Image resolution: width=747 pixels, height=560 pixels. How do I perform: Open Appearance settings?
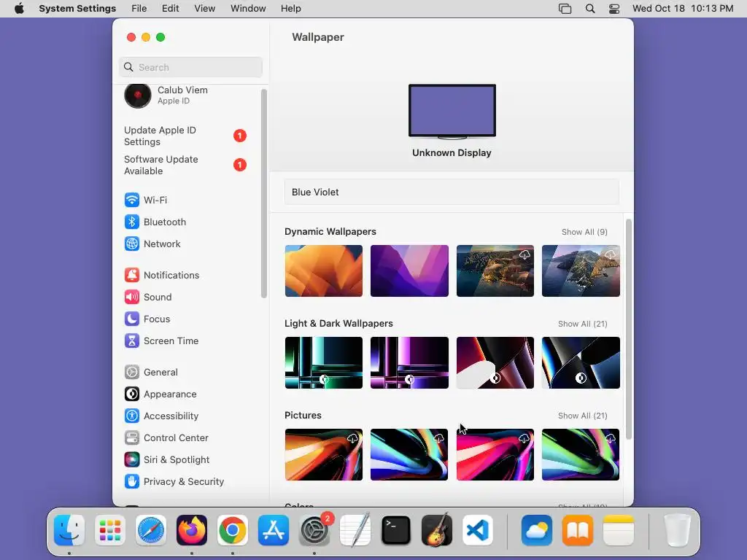pos(160,394)
